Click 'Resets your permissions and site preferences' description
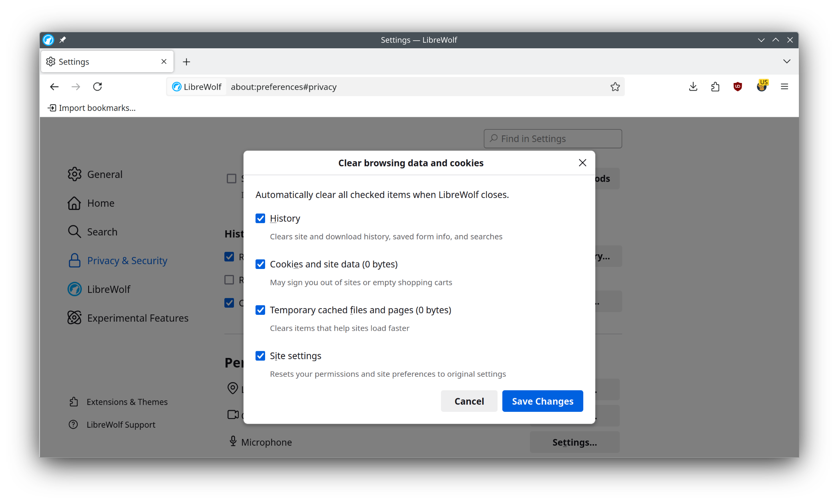This screenshot has height=504, width=838. pos(388,374)
